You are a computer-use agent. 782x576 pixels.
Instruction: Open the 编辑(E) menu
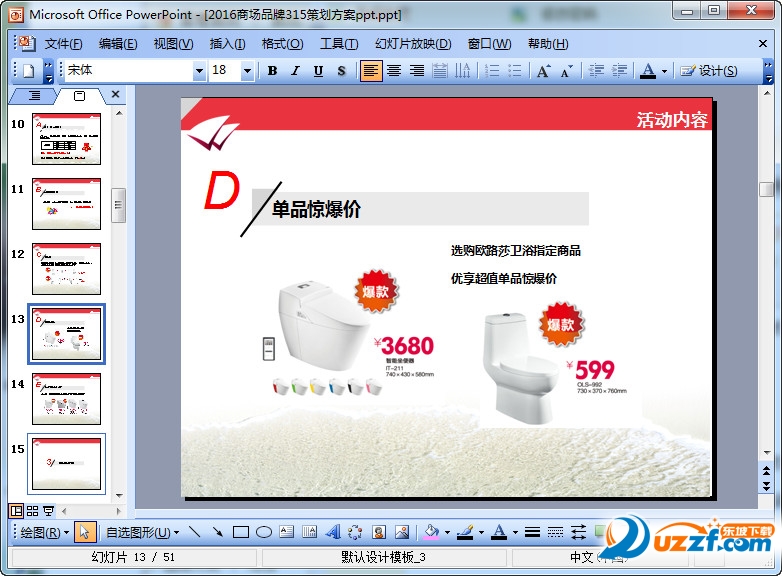[x=118, y=44]
